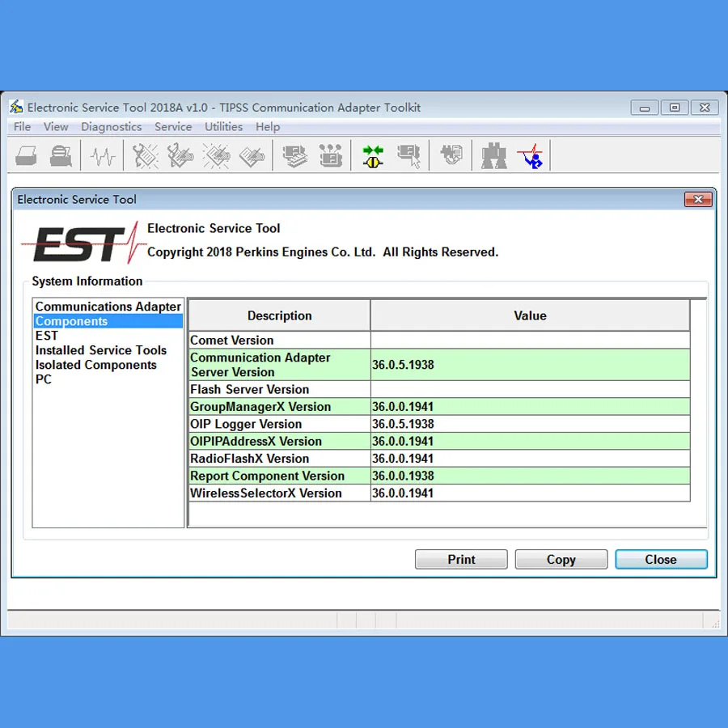Image resolution: width=728 pixels, height=728 pixels.
Task: Open the Help menu
Action: pyautogui.click(x=268, y=127)
